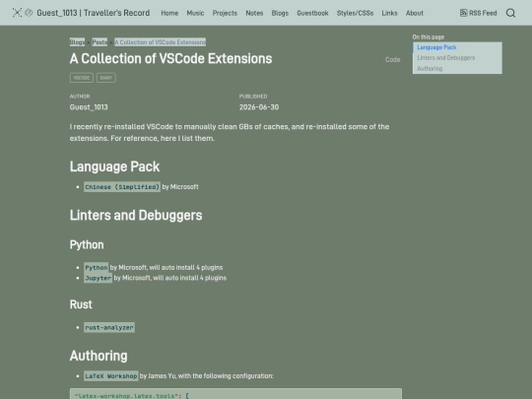Click the RSS Feed link text
Screen dimensions: 532x399
(x=483, y=13)
